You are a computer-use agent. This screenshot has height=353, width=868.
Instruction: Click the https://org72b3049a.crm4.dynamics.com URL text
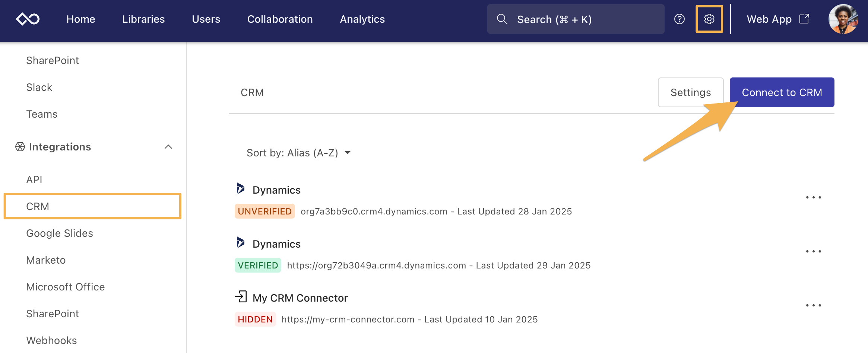[x=377, y=265]
